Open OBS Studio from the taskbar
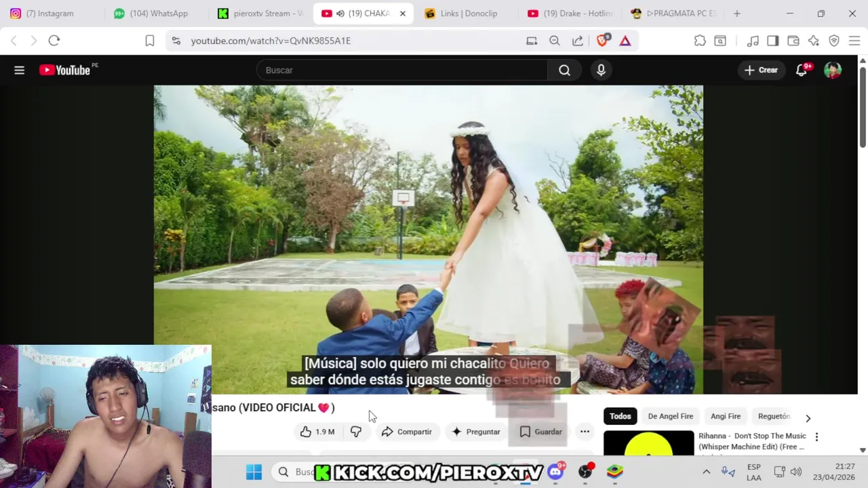The height and width of the screenshot is (488, 868). 585,472
